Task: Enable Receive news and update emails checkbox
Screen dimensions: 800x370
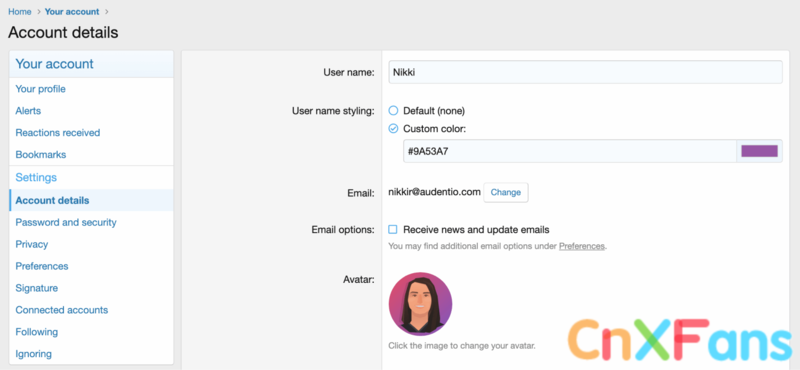Action: coord(393,230)
